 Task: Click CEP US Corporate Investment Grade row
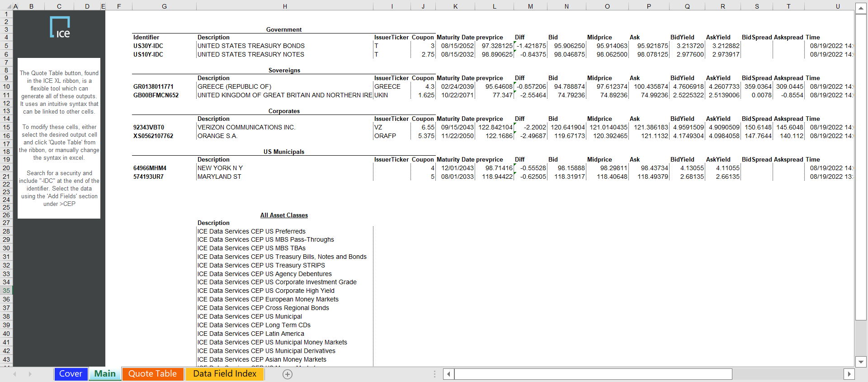285,282
